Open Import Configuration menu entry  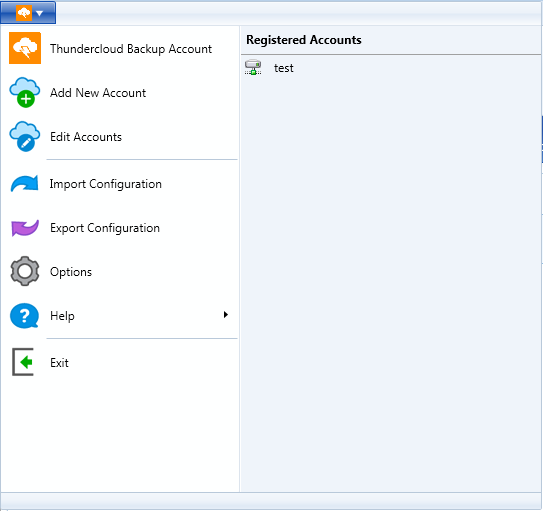tap(106, 184)
